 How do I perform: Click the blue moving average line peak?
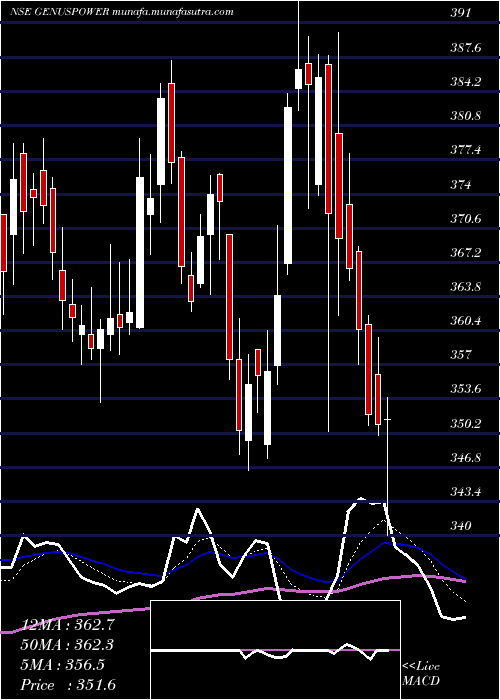pyautogui.click(x=387, y=543)
